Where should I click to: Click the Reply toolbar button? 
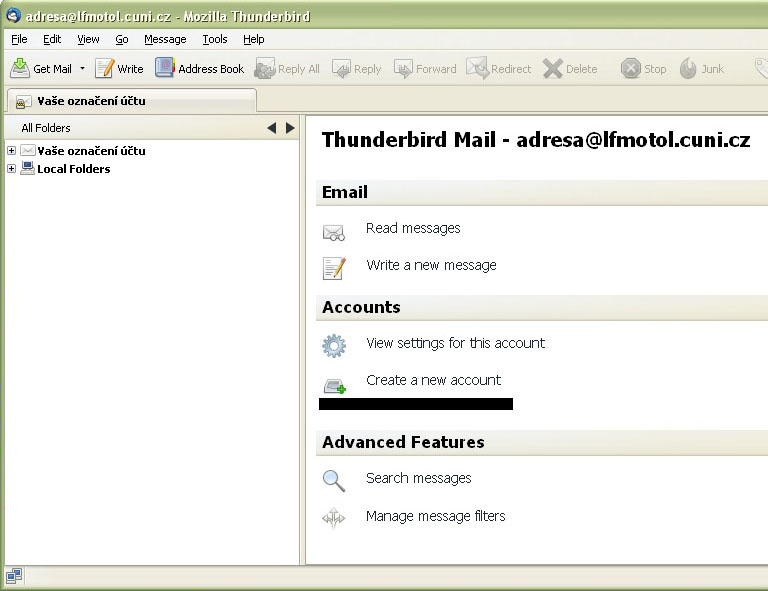pyautogui.click(x=357, y=69)
